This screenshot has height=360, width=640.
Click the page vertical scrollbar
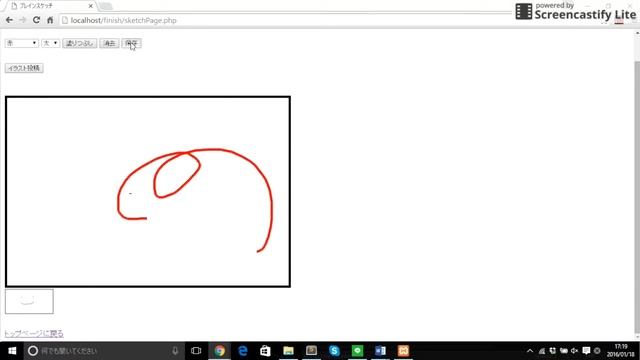click(x=637, y=196)
